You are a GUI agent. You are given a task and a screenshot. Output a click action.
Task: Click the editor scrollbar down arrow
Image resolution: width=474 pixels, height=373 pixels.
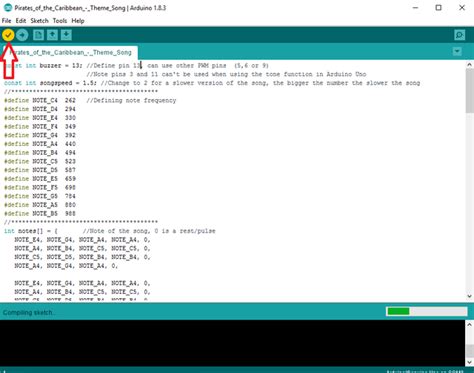(x=470, y=296)
